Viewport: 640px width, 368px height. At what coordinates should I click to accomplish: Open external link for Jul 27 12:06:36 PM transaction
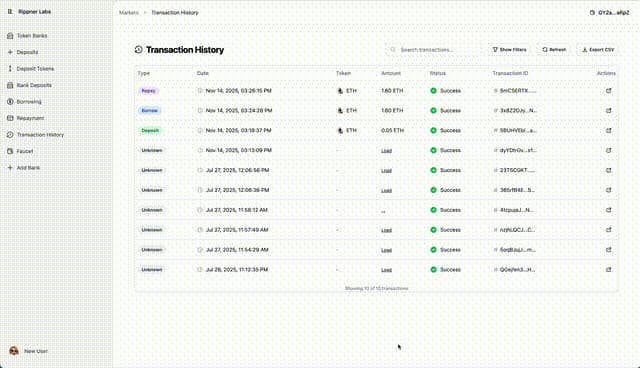(x=608, y=190)
